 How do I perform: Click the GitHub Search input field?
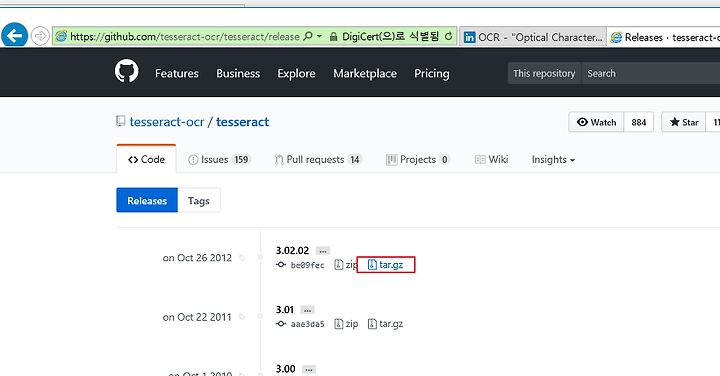[x=651, y=73]
